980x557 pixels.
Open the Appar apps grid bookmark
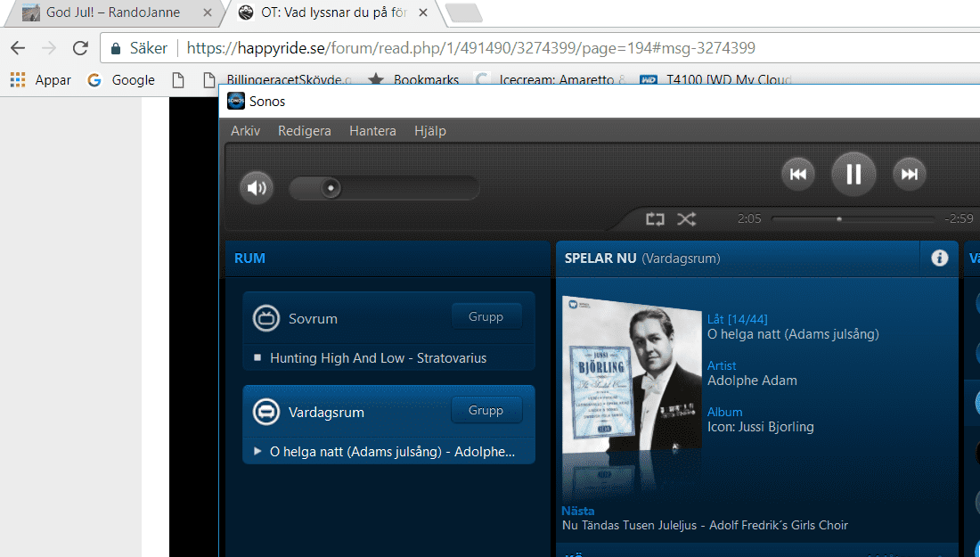tap(41, 80)
